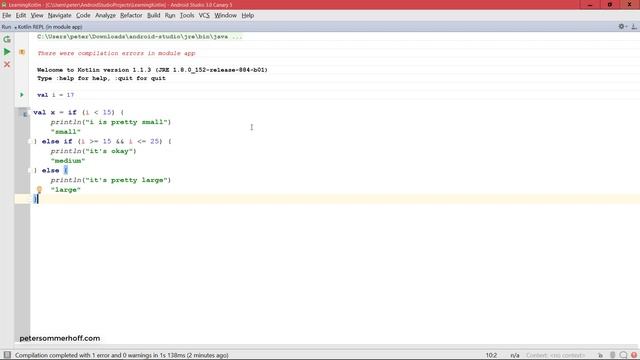The height and width of the screenshot is (360, 640).
Task: Open the Run panel gear settings
Action: pos(622,27)
